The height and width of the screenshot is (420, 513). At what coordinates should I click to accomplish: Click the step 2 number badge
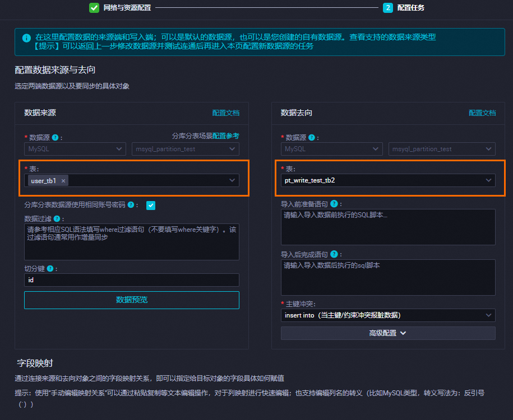(388, 7)
